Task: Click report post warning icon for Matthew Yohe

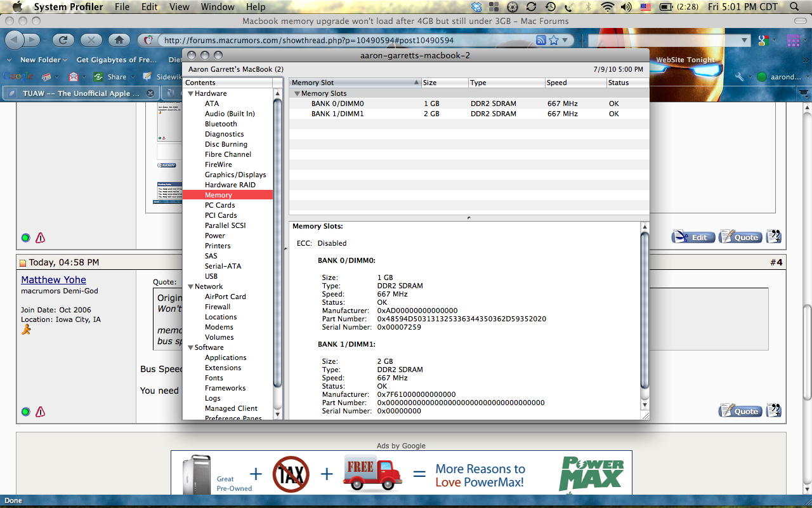Action: pyautogui.click(x=41, y=411)
